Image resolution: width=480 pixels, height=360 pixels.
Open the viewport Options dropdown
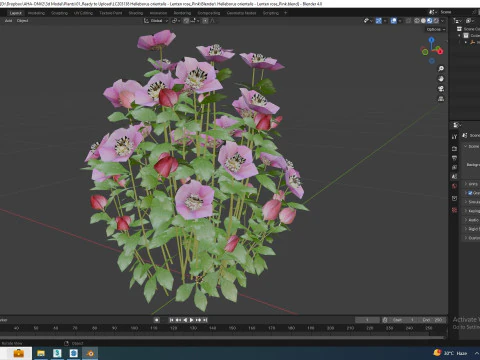click(x=436, y=29)
